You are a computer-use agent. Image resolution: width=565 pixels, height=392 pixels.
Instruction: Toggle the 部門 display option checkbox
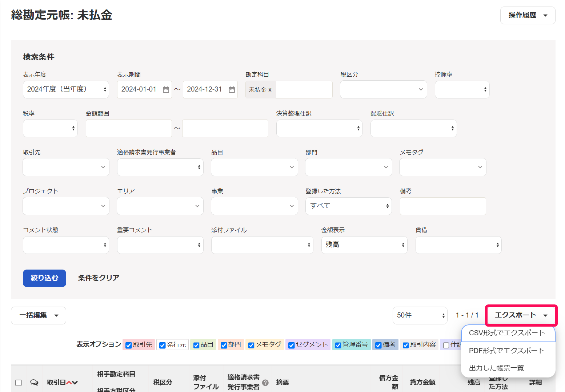pyautogui.click(x=224, y=345)
